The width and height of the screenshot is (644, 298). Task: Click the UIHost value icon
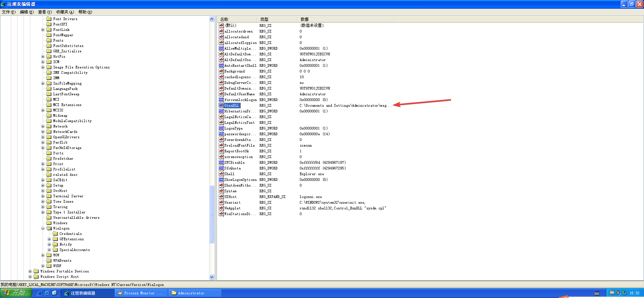click(221, 197)
